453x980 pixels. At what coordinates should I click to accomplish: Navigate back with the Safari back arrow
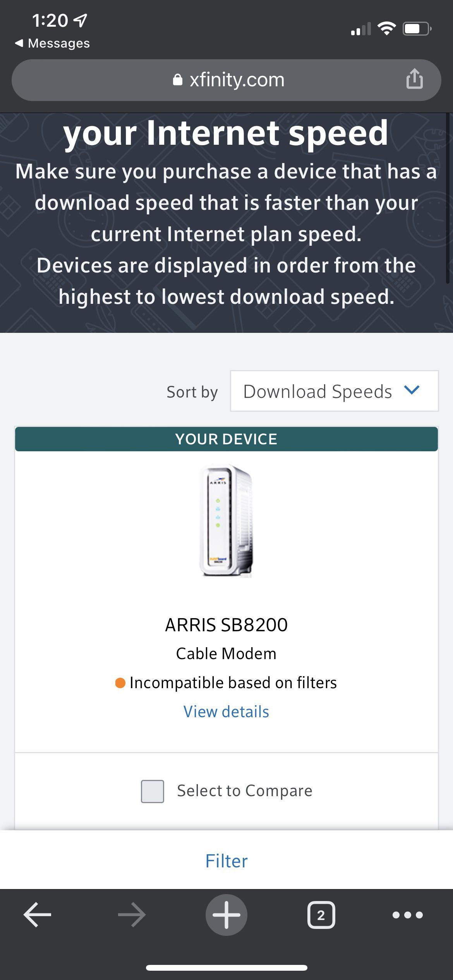pos(36,915)
